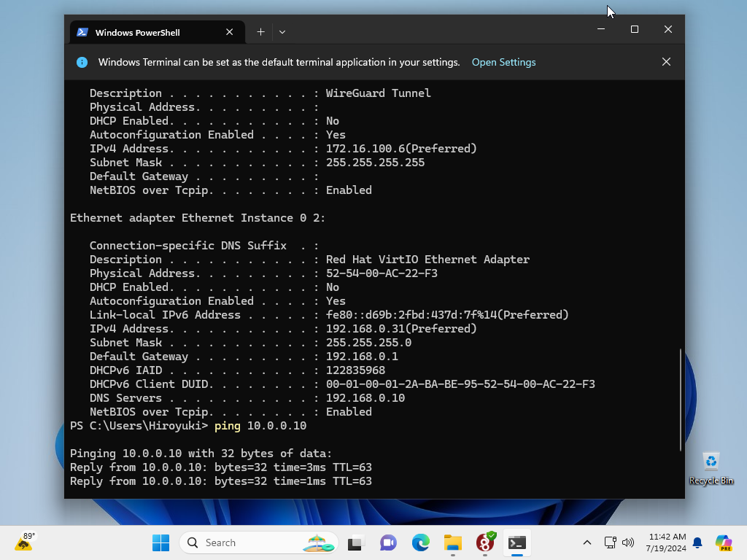Open File Explorer from taskbar

[x=452, y=542]
